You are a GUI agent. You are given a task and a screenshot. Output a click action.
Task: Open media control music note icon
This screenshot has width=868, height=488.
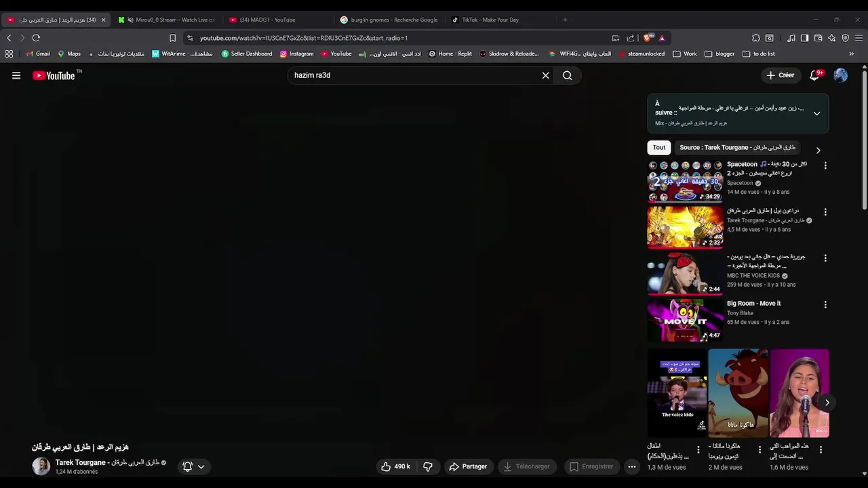click(791, 38)
